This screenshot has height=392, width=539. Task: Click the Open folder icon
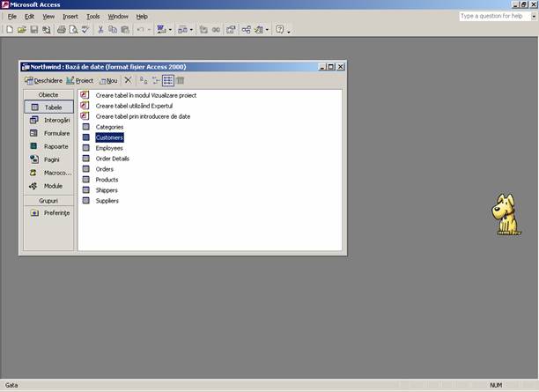point(21,29)
